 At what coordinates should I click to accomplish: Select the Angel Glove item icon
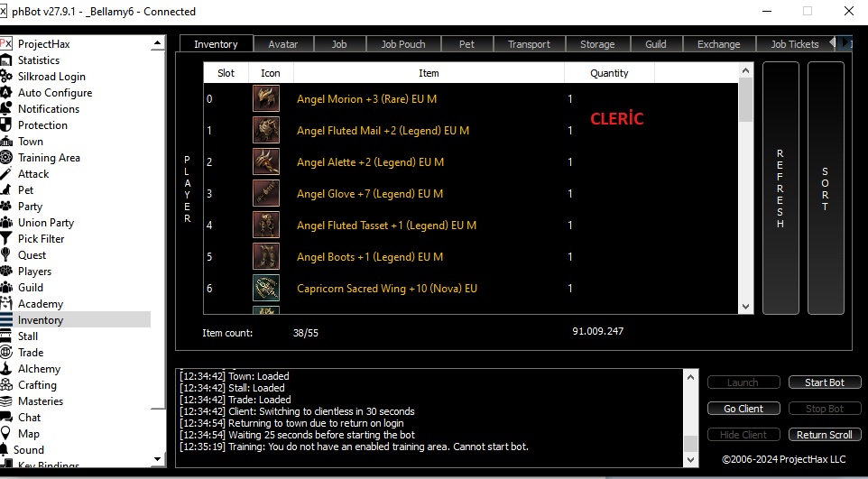tap(265, 193)
